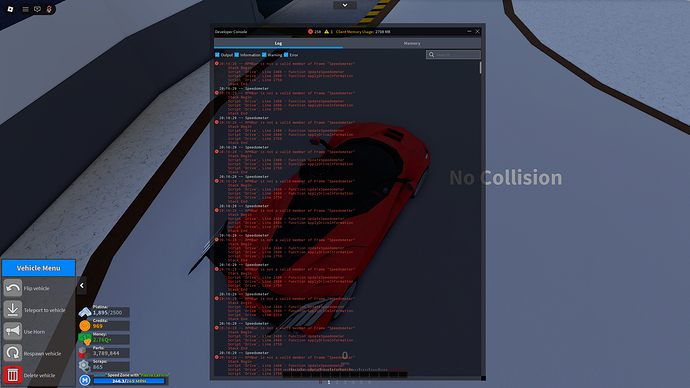Click the Teleport to vehicle label
This screenshot has height=388, width=690.
tap(44, 310)
